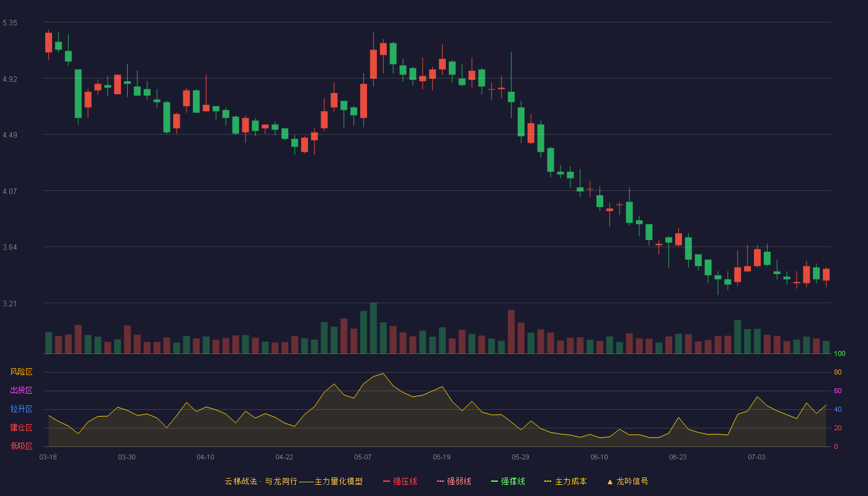Select the 拉升区 zone label

[21, 409]
